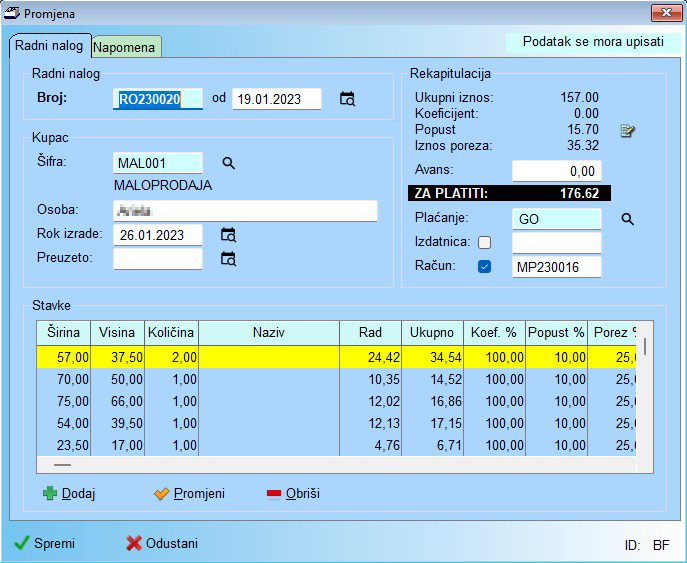Click green plus Dodaj to add item
This screenshot has width=687, height=563.
point(69,494)
